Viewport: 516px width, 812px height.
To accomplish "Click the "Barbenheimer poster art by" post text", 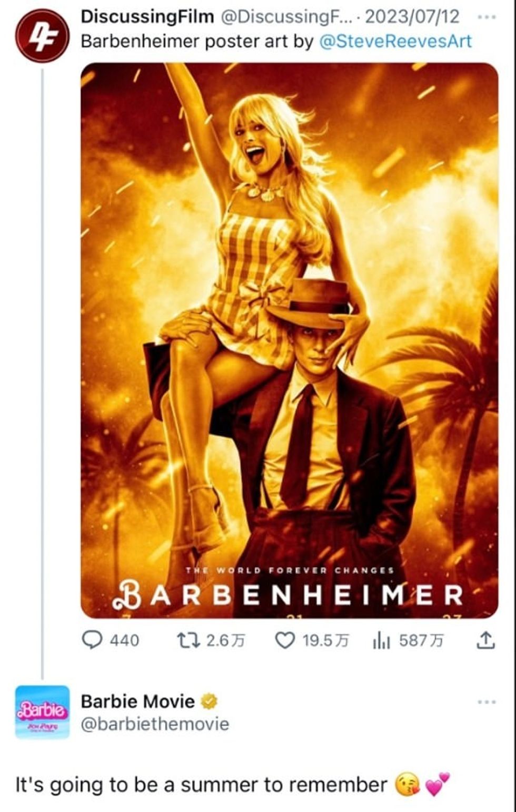I will pyautogui.click(x=197, y=41).
